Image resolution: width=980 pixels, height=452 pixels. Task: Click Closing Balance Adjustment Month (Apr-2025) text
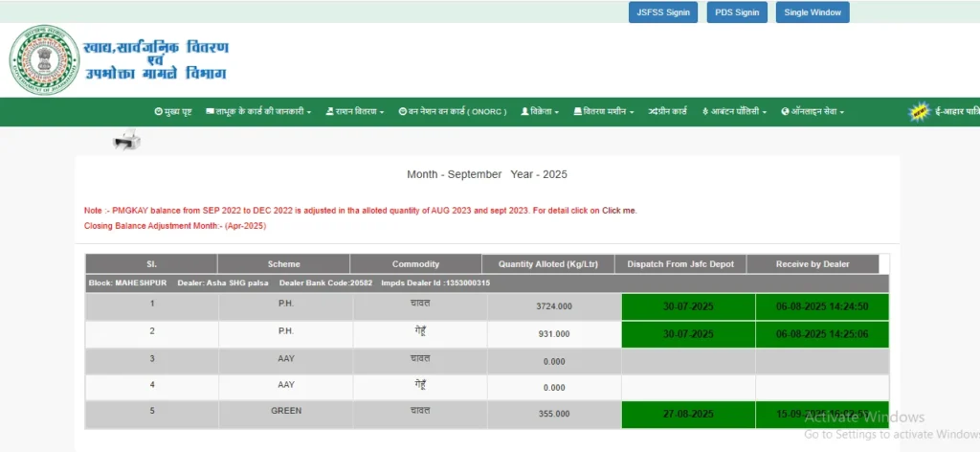[175, 226]
